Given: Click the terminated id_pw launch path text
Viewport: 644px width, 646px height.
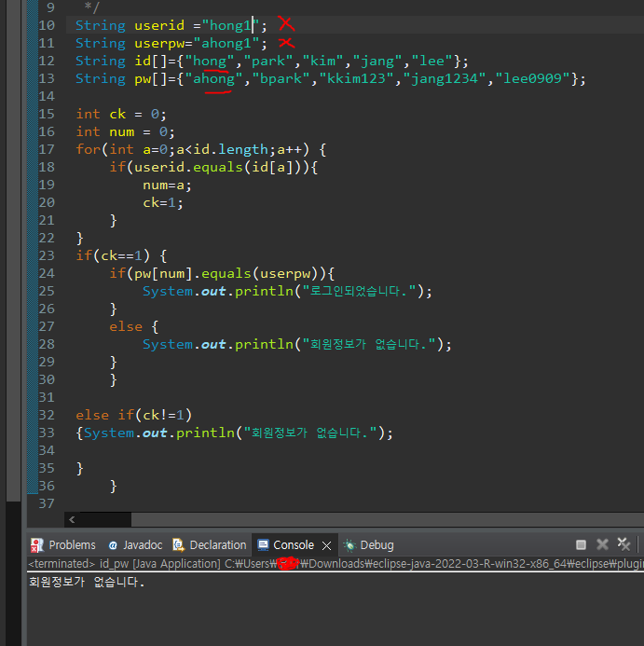Looking at the screenshot, I should (x=336, y=564).
